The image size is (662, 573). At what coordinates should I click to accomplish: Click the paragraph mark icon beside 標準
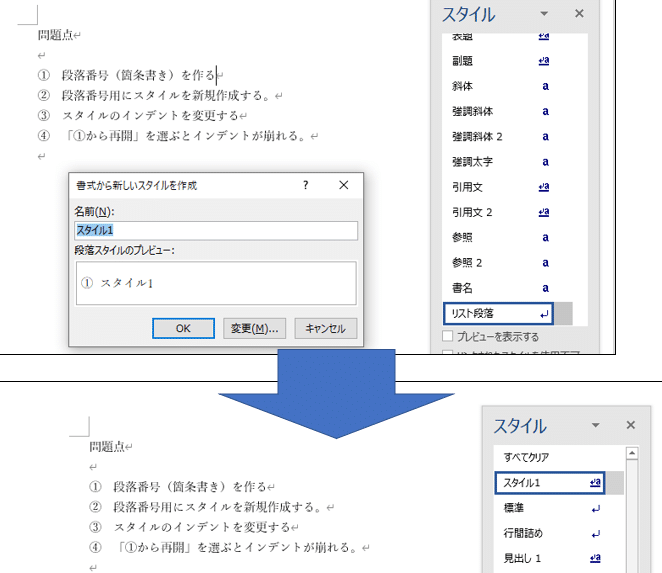[596, 508]
